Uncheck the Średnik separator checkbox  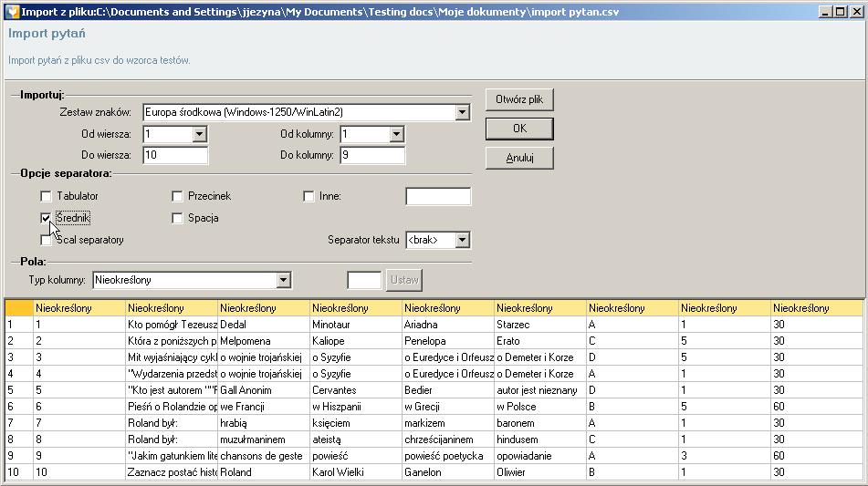(x=46, y=218)
